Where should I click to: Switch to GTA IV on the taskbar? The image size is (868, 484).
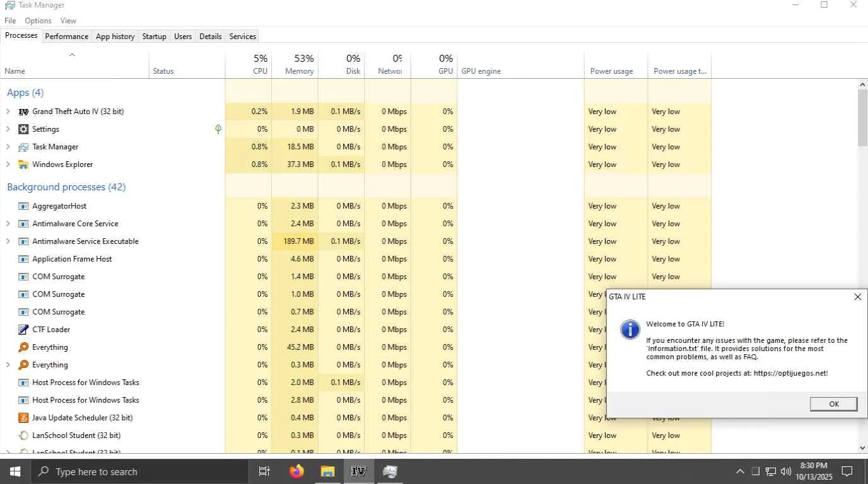tap(358, 471)
